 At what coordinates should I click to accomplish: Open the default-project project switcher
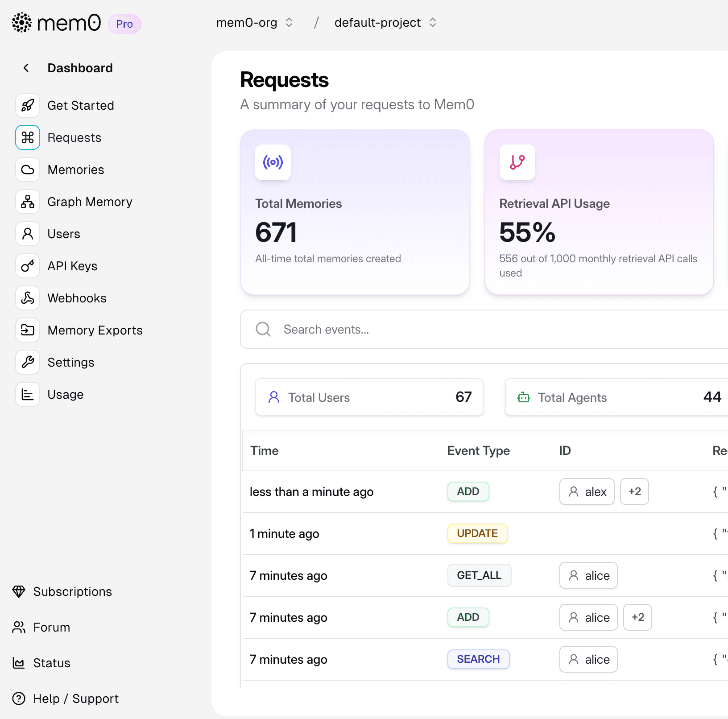click(x=385, y=23)
